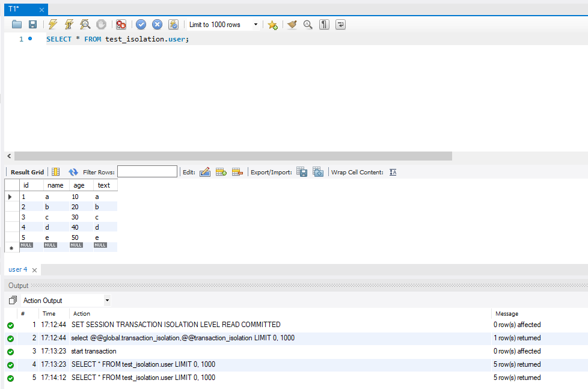Select the SET SESSION TRANSACTION ISOLATION log row
588x389 pixels.
tap(296, 325)
